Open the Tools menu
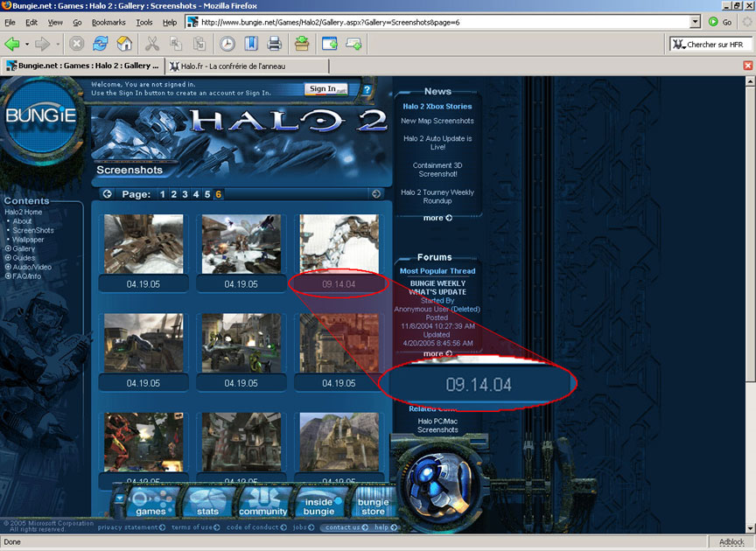Screen dimensions: 756x551 coord(143,22)
